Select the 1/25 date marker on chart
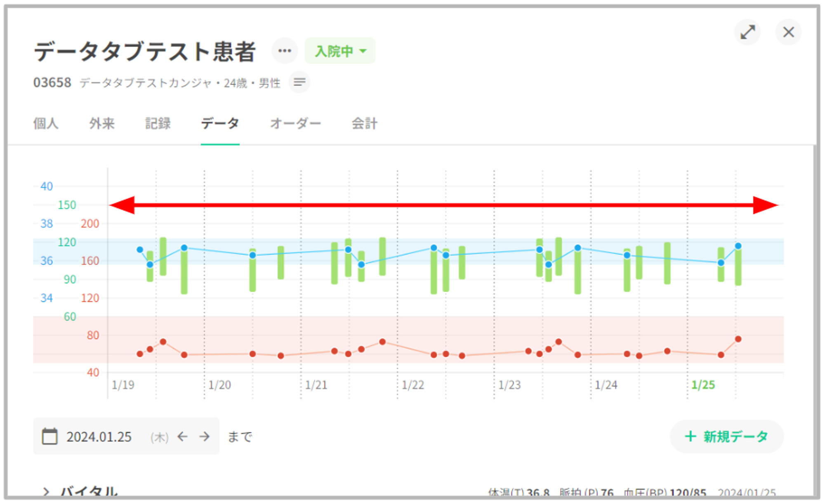The image size is (825, 504). coord(703,385)
